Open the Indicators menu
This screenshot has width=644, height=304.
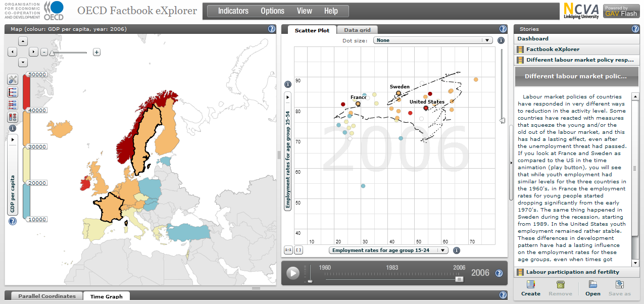(x=233, y=11)
